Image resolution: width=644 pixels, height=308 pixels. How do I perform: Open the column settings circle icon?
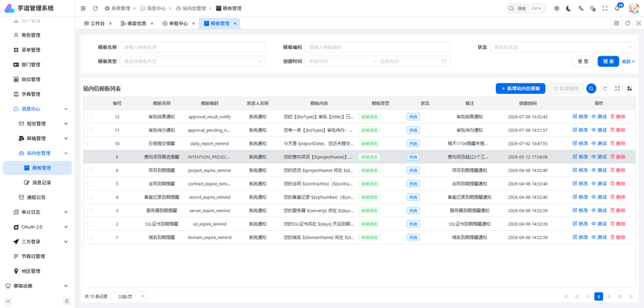[630, 88]
